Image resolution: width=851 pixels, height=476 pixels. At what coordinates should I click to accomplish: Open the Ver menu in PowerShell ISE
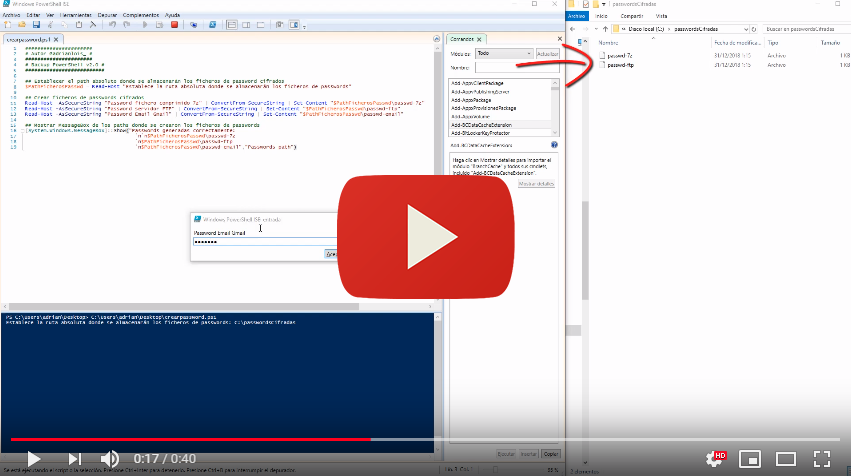(x=50, y=15)
